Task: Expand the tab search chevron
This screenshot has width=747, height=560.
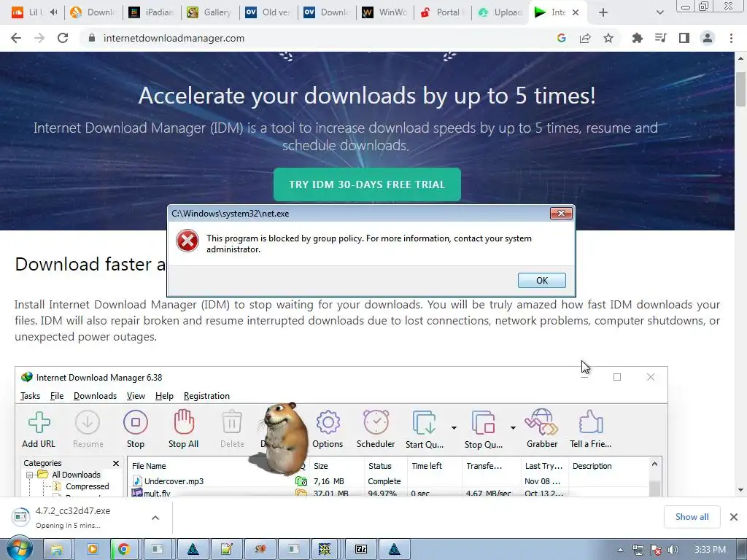Action: tap(659, 12)
